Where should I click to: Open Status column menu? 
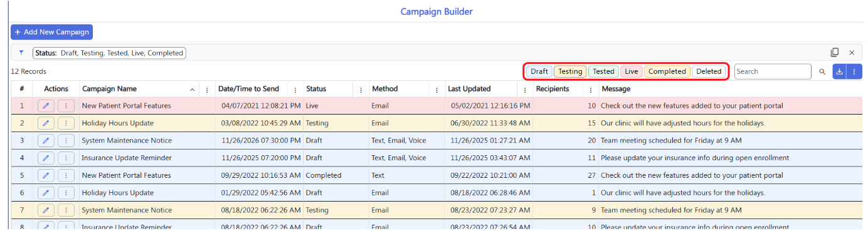coord(361,90)
